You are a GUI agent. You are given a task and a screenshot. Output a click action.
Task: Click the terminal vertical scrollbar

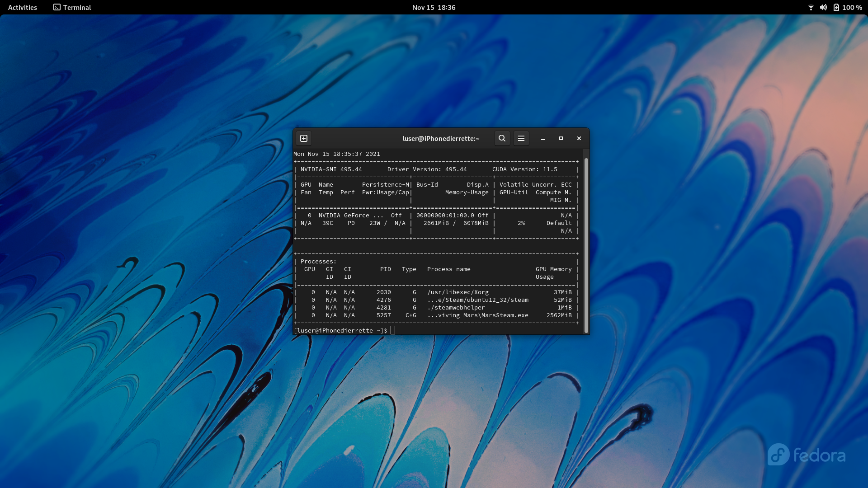tap(586, 246)
